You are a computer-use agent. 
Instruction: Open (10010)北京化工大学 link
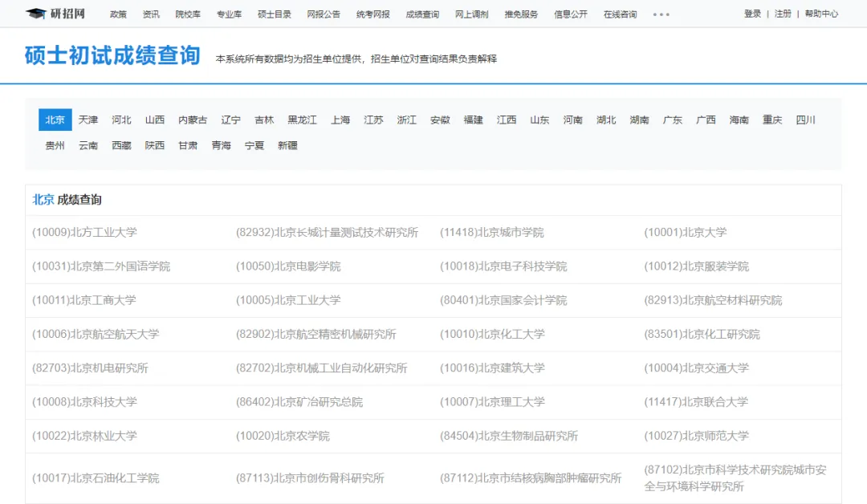(493, 334)
